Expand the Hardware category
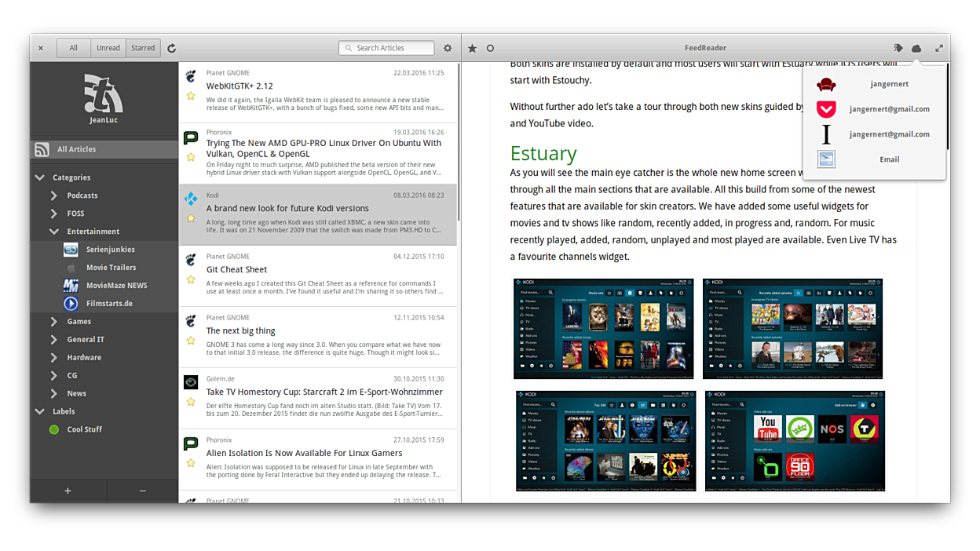The image size is (980, 551). click(x=53, y=357)
